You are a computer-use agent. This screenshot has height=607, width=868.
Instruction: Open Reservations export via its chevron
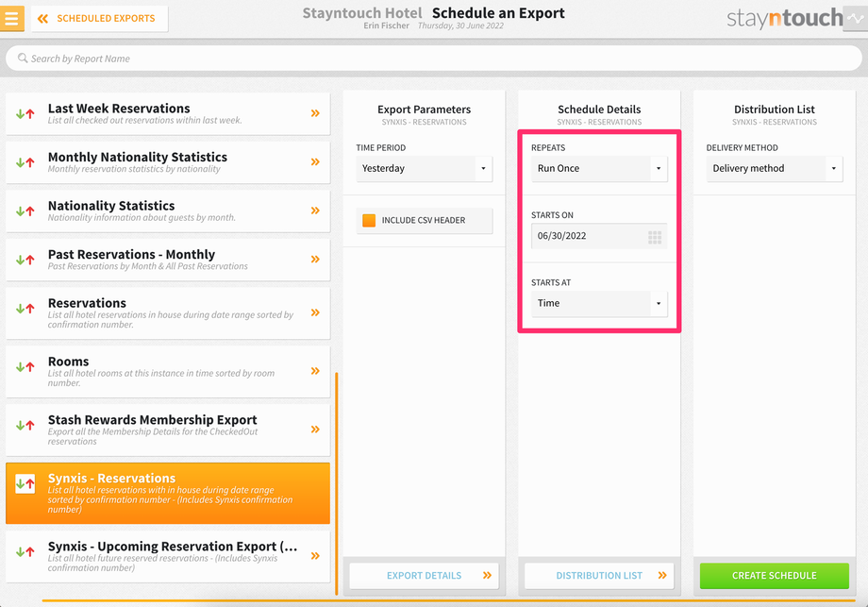(x=315, y=312)
